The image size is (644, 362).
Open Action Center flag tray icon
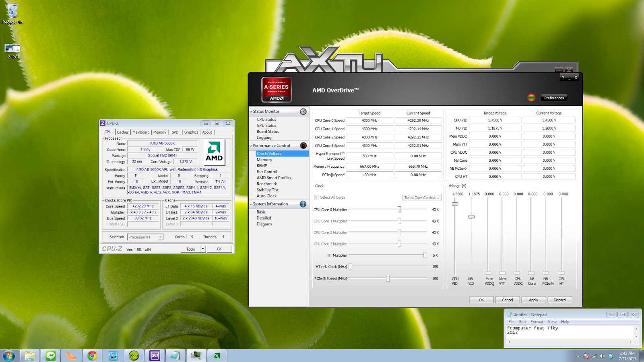click(586, 356)
